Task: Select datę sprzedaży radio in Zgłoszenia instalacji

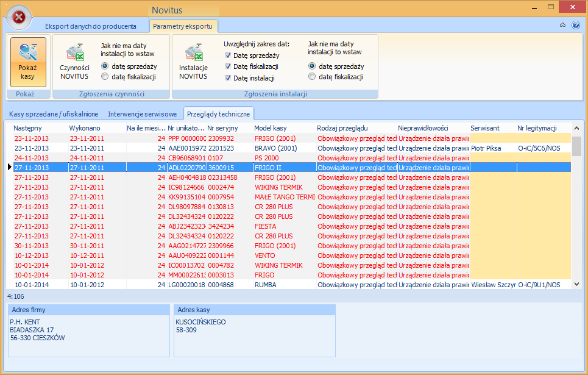Action: (x=312, y=66)
